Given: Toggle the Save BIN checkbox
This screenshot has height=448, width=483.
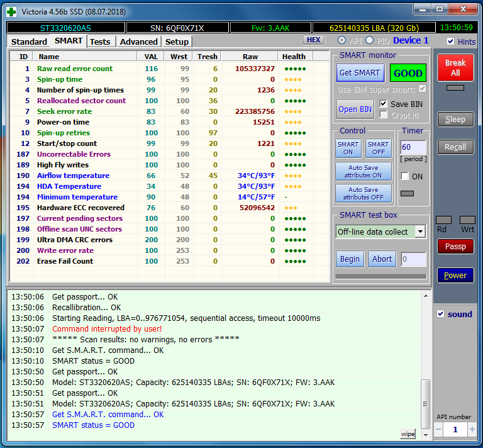Looking at the screenshot, I should pos(384,104).
